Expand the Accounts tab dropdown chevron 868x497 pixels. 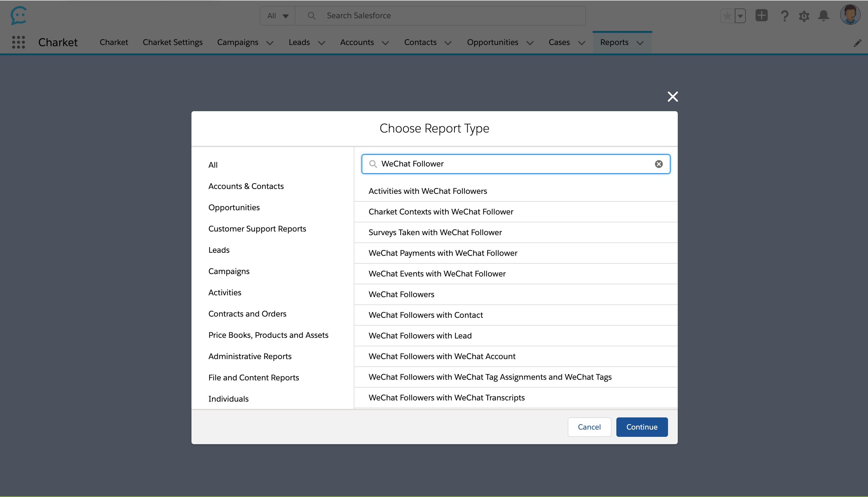(385, 43)
